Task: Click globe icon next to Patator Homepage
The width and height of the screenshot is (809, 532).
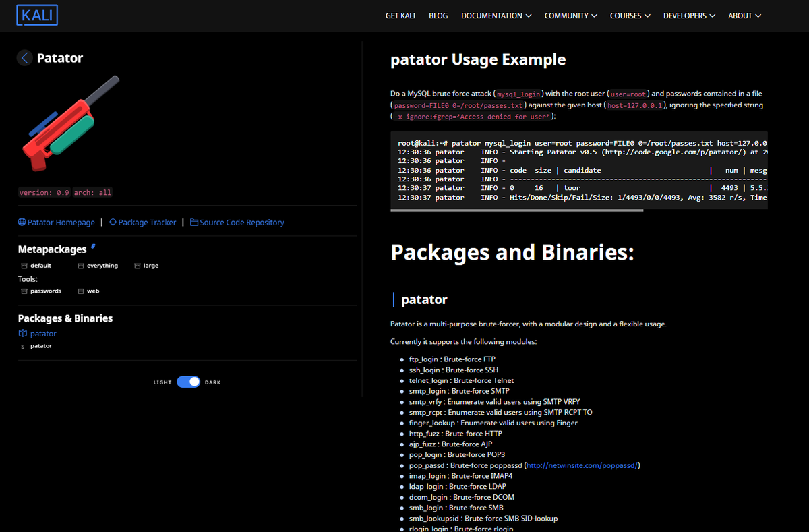Action: click(x=22, y=222)
